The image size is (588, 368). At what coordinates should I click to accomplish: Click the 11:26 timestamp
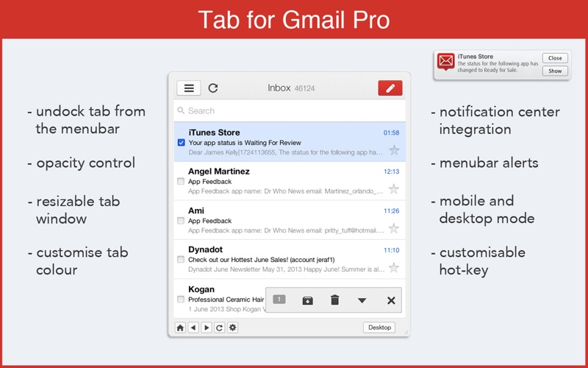(391, 211)
